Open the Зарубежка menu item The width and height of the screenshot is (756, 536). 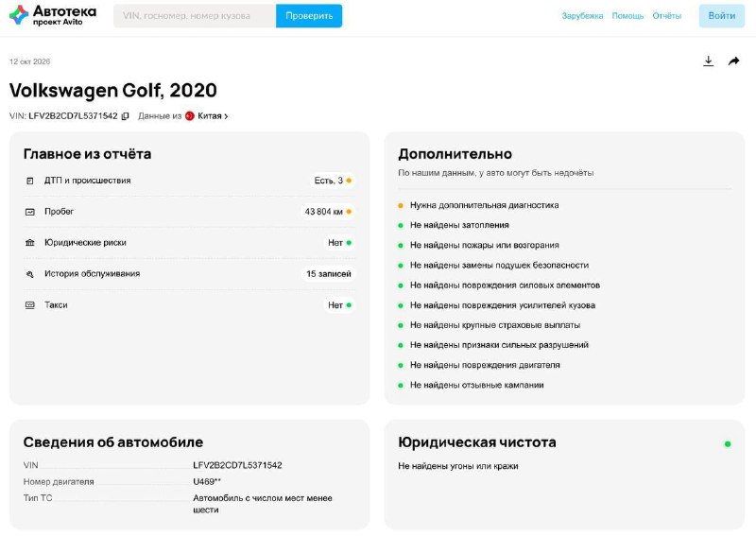point(582,16)
